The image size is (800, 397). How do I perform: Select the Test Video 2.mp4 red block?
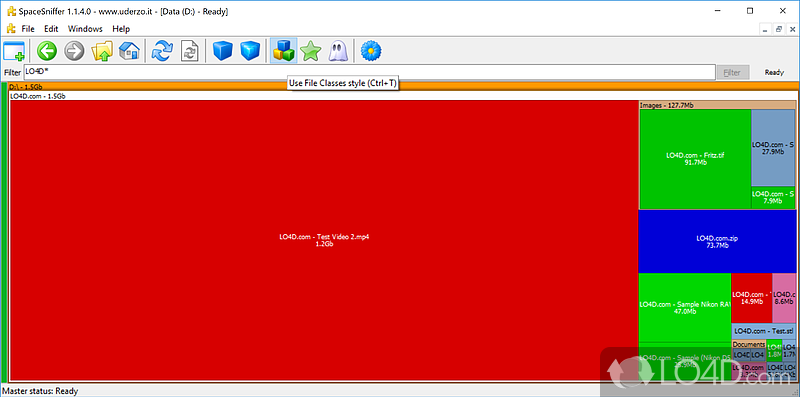click(324, 240)
